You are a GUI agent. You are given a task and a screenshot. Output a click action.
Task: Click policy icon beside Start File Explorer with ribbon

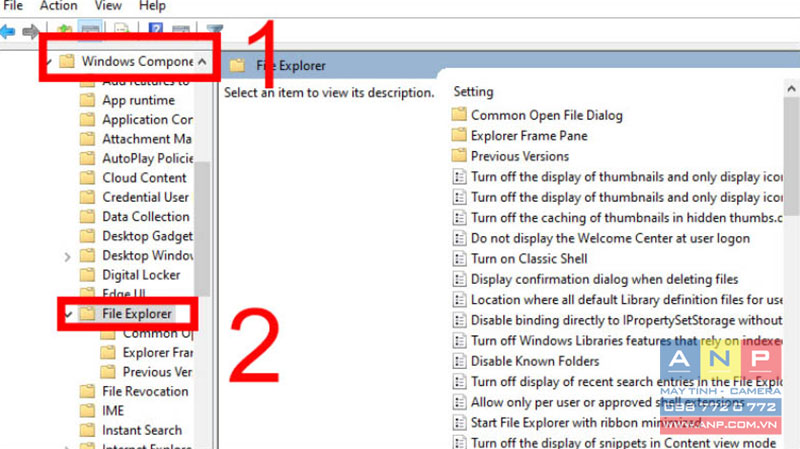460,422
